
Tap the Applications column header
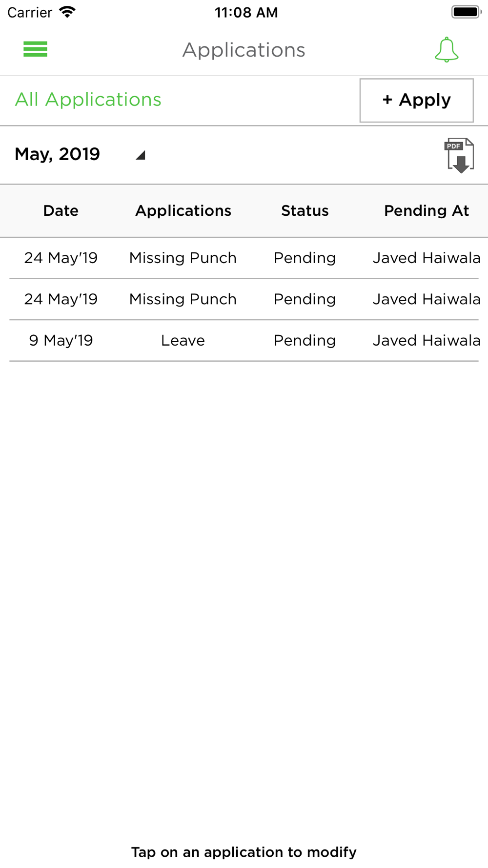coord(183,211)
